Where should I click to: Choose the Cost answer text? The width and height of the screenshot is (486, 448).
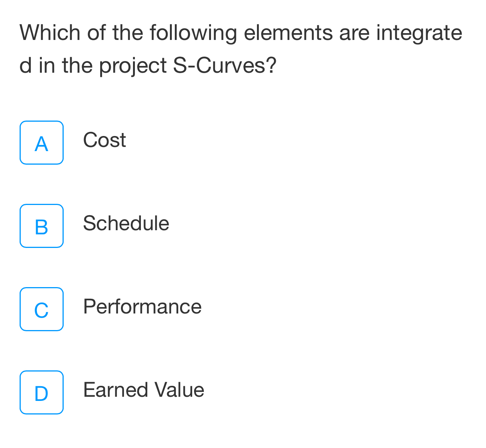point(104,140)
